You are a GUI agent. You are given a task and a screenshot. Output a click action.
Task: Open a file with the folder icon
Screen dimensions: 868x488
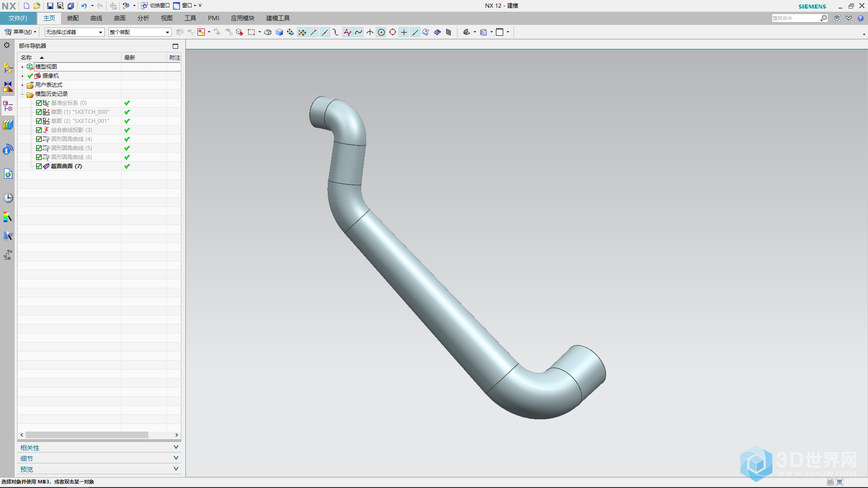[37, 6]
